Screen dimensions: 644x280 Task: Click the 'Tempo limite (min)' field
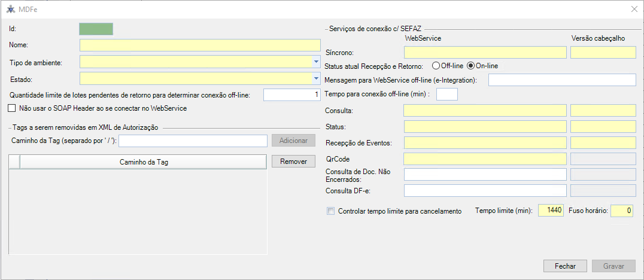click(551, 211)
